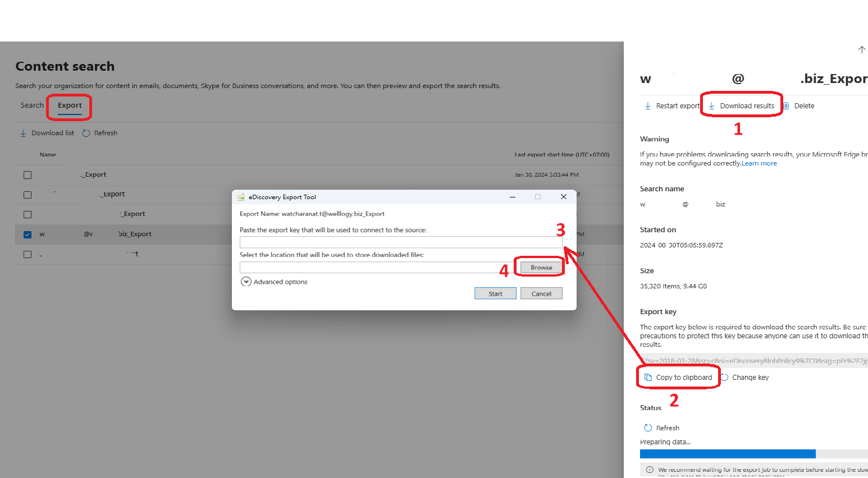Open the Export tab

(x=70, y=105)
